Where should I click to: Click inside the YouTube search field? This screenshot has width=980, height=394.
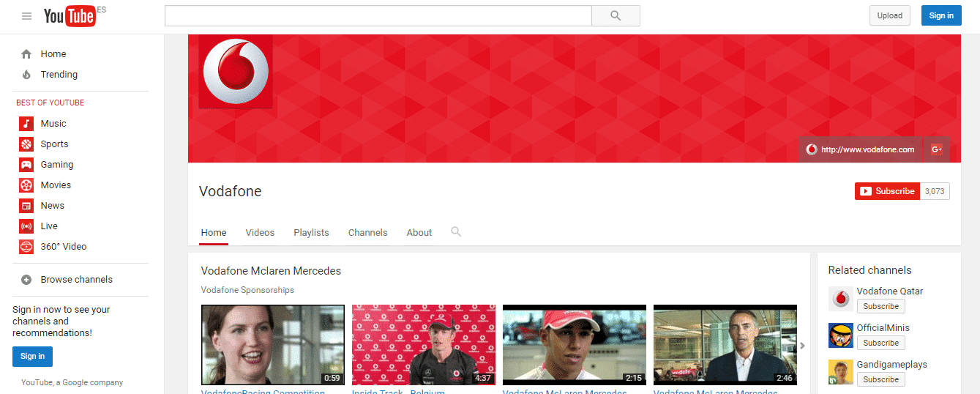coord(378,16)
